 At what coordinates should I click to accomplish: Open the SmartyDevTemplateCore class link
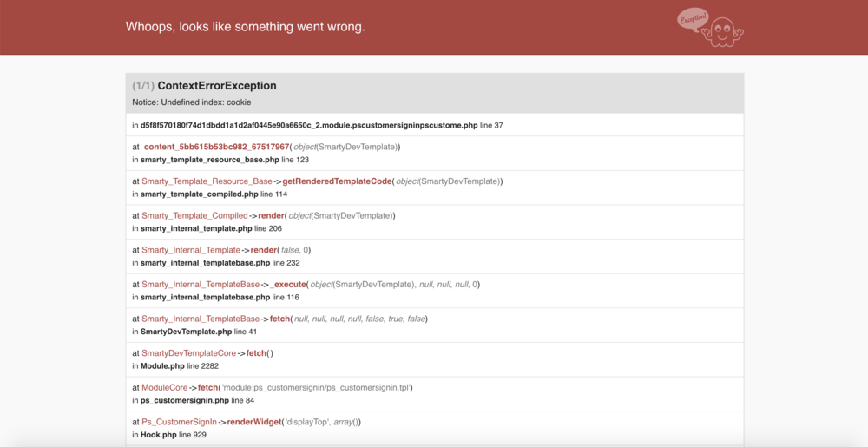coord(188,353)
